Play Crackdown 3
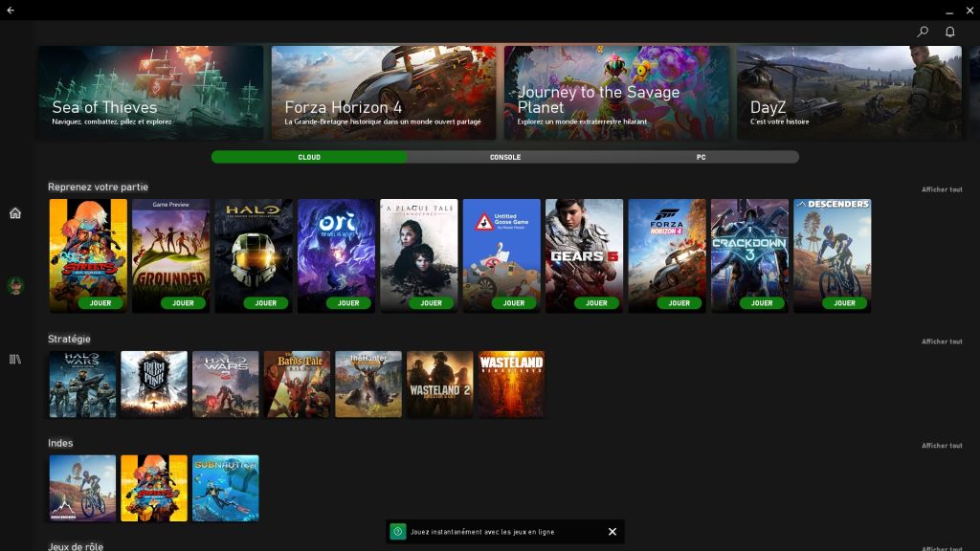 [761, 303]
